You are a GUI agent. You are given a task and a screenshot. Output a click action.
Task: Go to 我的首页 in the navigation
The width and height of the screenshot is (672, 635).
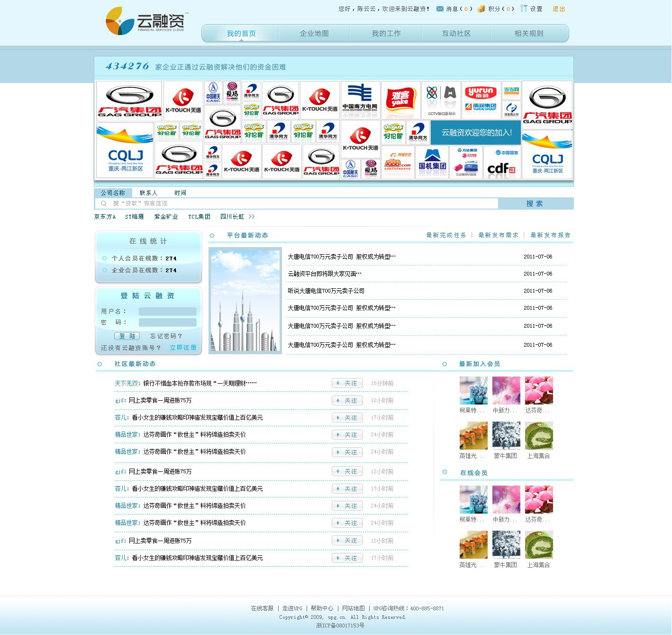[241, 34]
